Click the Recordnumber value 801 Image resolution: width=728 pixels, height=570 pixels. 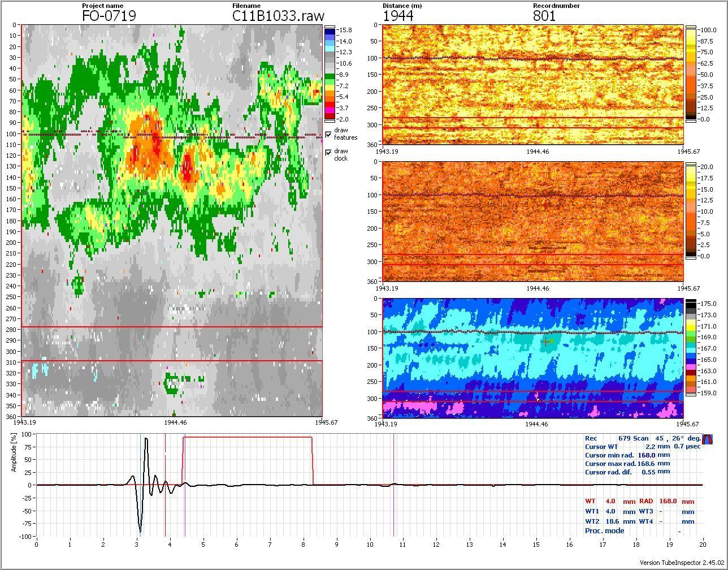tap(544, 16)
